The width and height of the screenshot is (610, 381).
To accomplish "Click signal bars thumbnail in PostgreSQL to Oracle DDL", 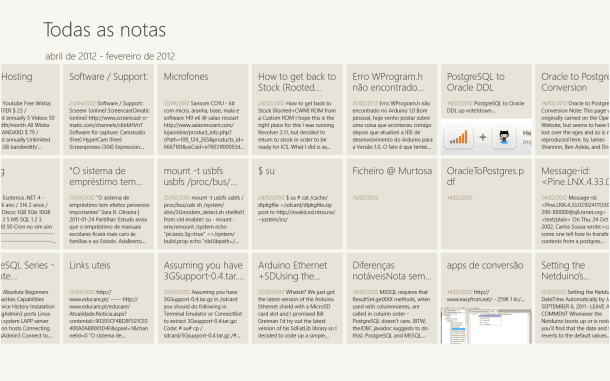I will [459, 137].
